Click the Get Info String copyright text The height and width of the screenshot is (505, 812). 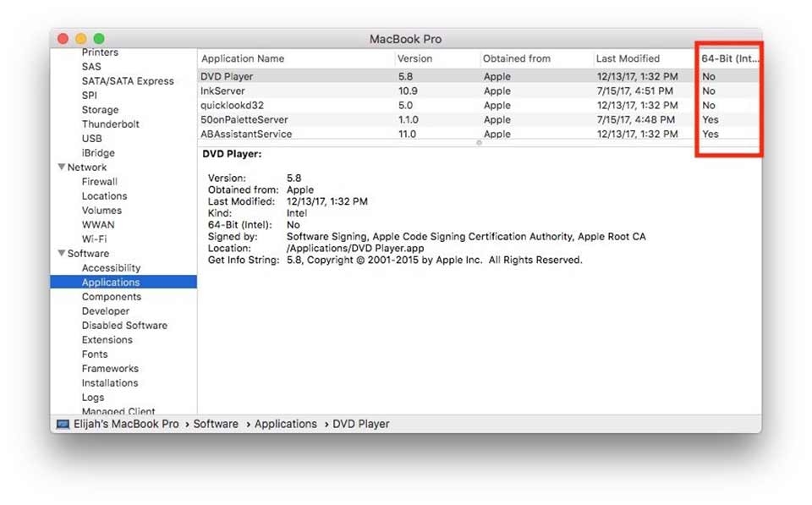click(434, 260)
